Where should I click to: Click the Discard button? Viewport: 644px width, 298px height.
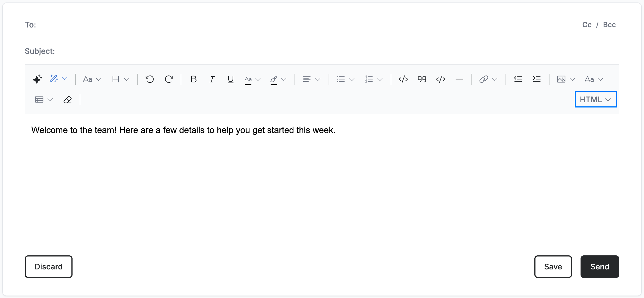pyautogui.click(x=49, y=267)
